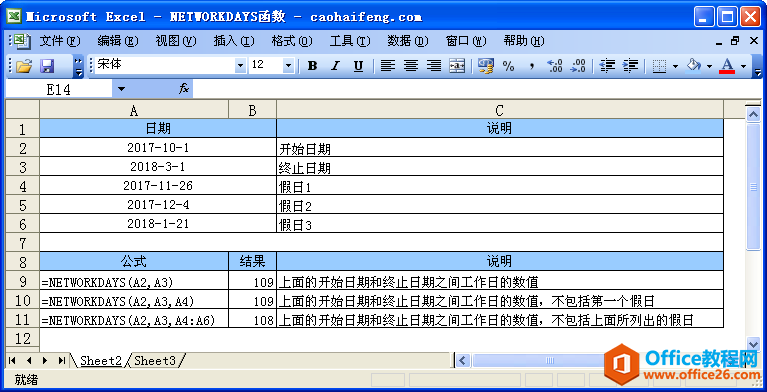The image size is (767, 392).
Task: Select cell containing 终止日期
Action: (499, 167)
